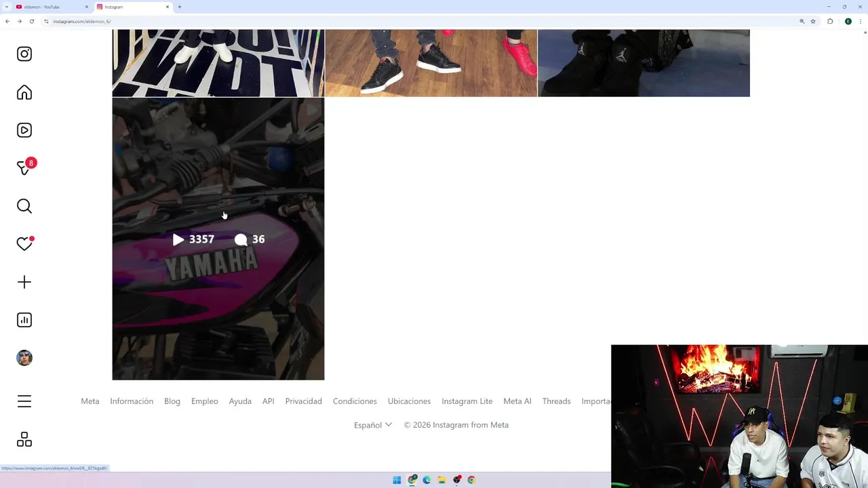
Task: Close the Instagram tab
Action: pyautogui.click(x=167, y=7)
